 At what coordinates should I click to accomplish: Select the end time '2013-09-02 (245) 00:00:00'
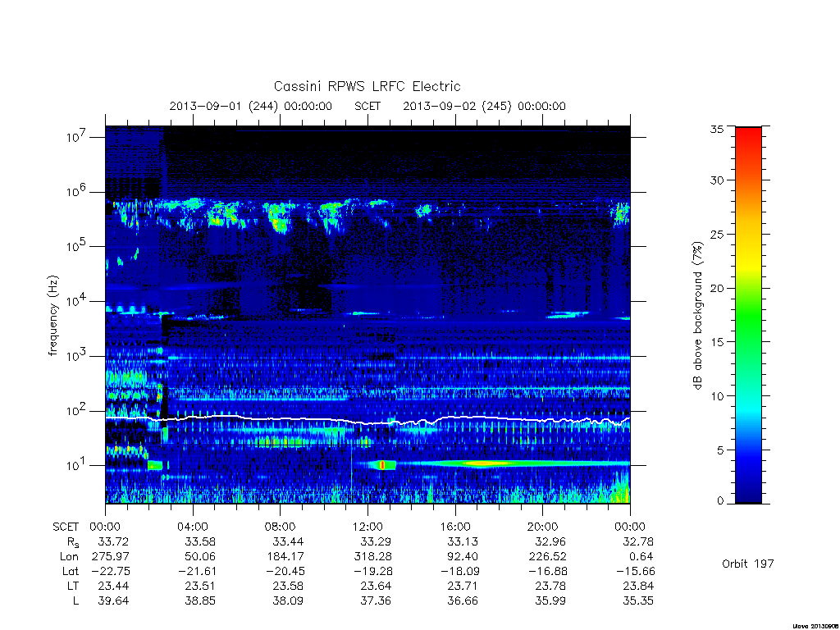(x=484, y=106)
